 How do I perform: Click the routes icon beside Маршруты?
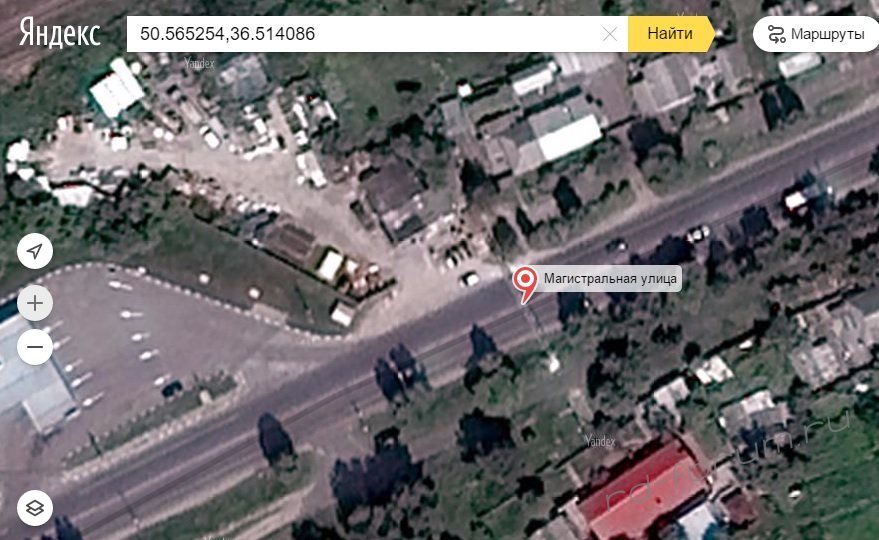click(x=776, y=34)
